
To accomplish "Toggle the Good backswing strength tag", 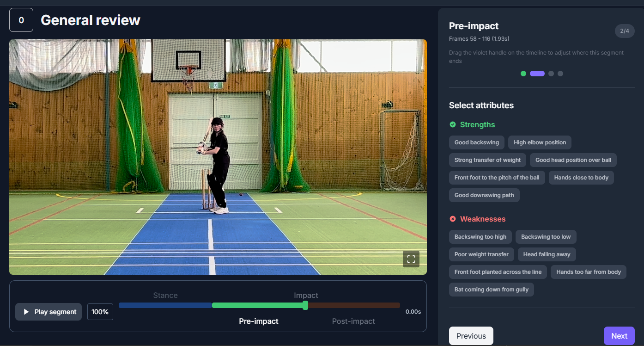I will point(476,142).
